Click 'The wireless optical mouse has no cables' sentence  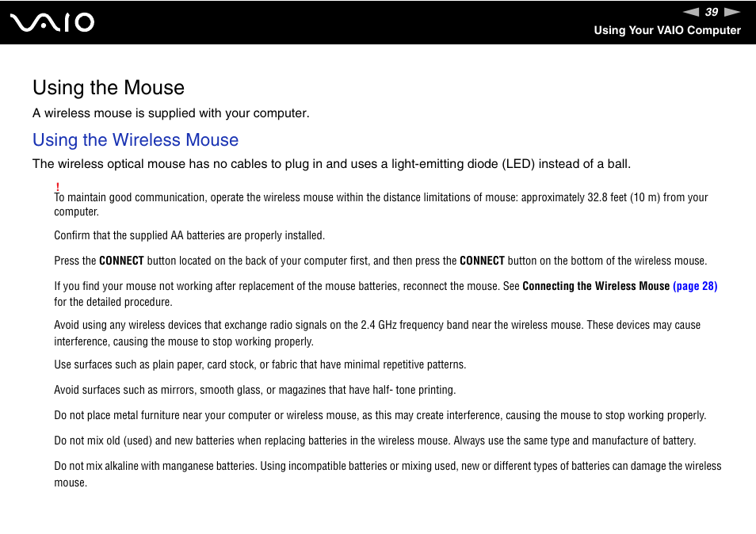[x=331, y=164]
